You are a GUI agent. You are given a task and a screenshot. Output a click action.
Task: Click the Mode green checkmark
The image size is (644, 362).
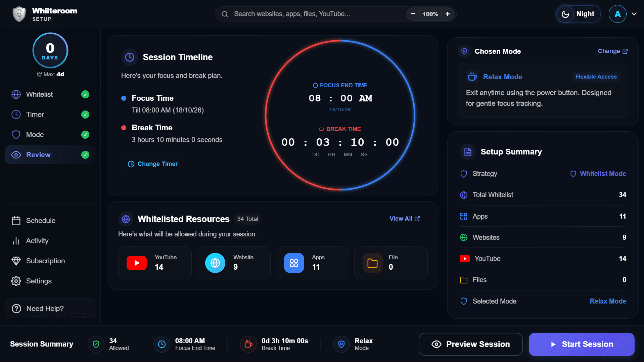tap(85, 135)
